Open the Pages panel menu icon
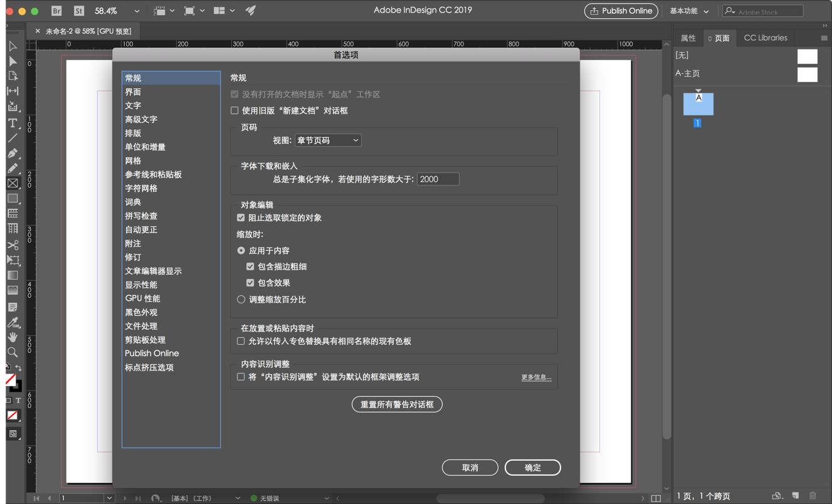832x504 pixels. pos(824,38)
